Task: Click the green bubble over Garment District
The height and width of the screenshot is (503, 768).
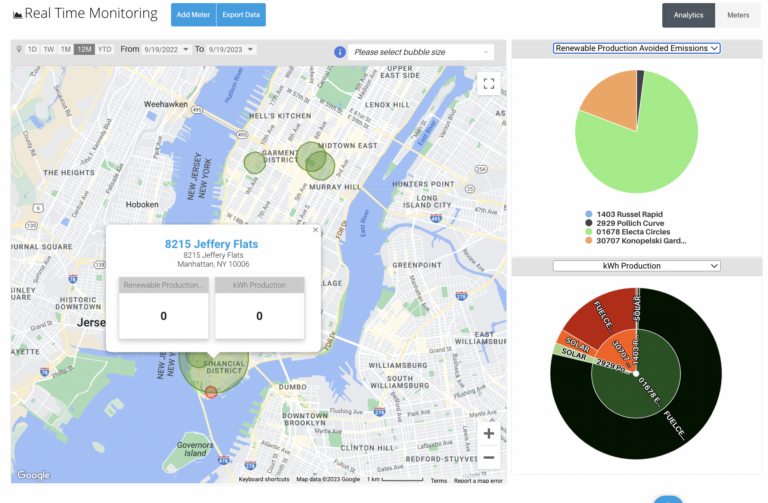Action: click(255, 162)
